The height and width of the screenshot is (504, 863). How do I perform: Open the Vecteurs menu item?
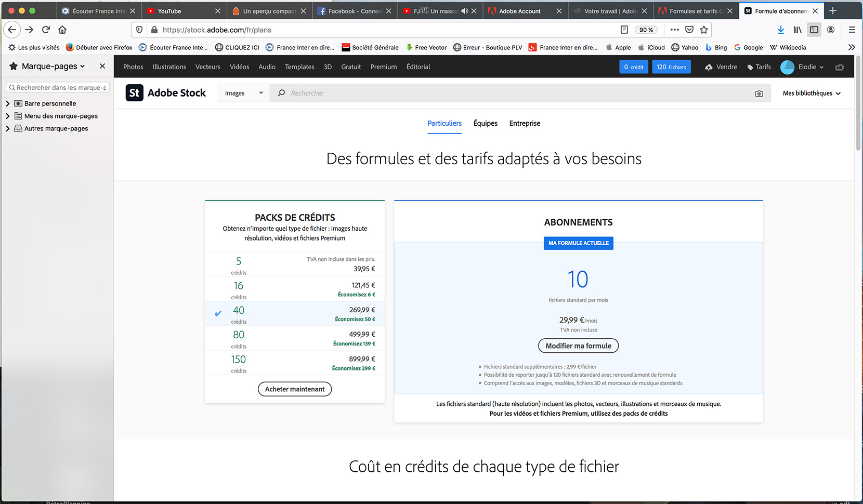pyautogui.click(x=208, y=67)
